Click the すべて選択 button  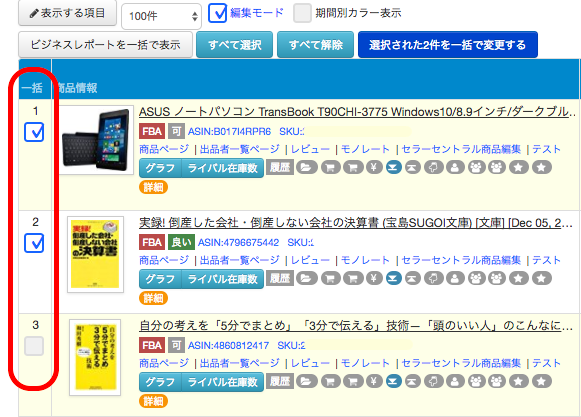click(x=234, y=45)
